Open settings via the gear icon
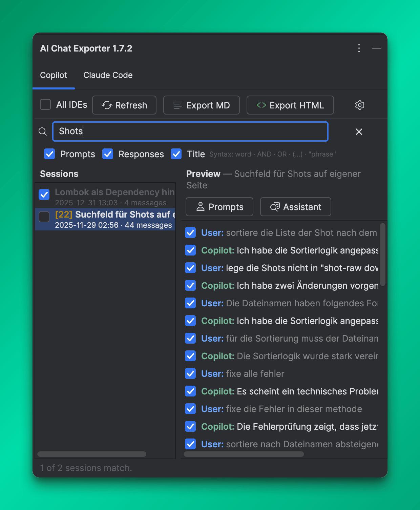 [x=360, y=105]
